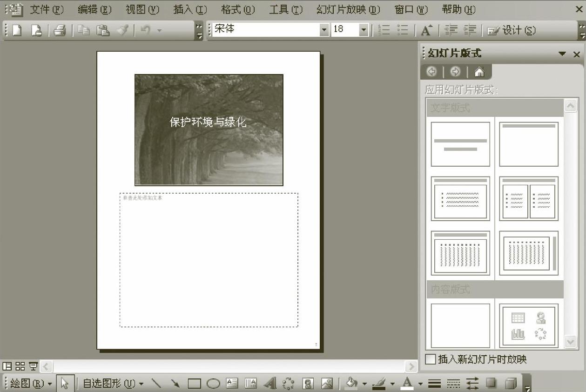Start slide show from view buttons
Screen dimensions: 586x392
(x=33, y=366)
